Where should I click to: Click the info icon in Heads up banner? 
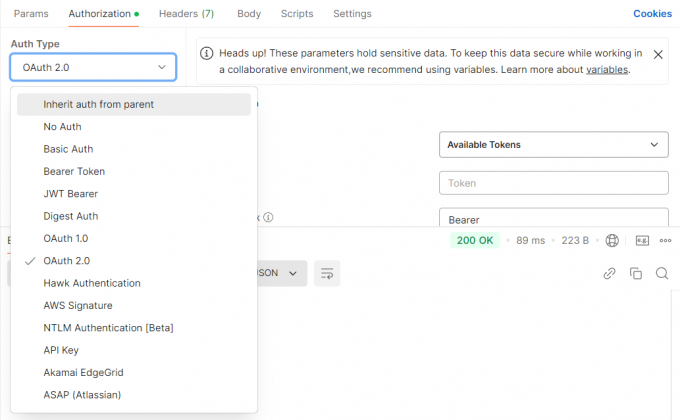206,53
